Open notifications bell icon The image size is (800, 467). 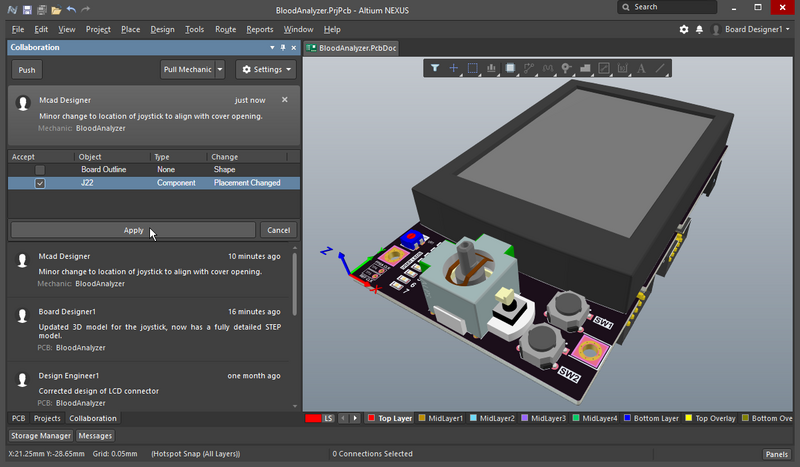click(699, 30)
